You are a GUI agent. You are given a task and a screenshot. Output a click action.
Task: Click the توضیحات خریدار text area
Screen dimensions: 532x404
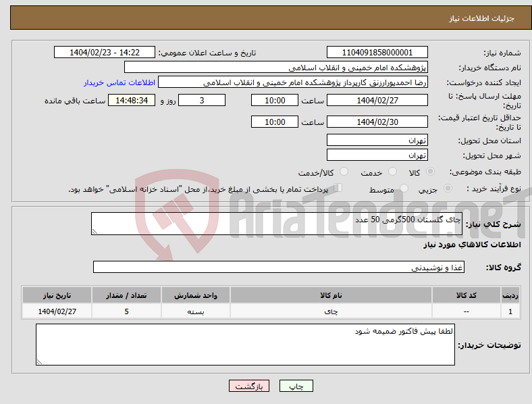pos(245,345)
